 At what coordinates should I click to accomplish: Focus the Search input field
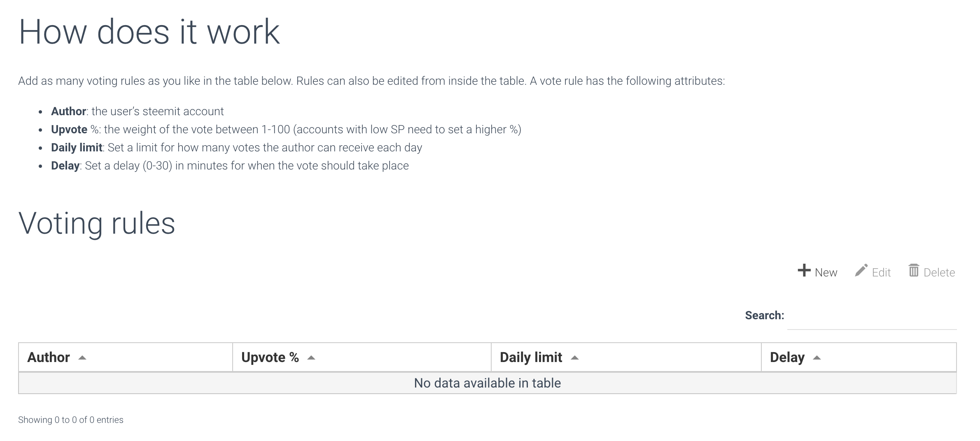tap(871, 317)
